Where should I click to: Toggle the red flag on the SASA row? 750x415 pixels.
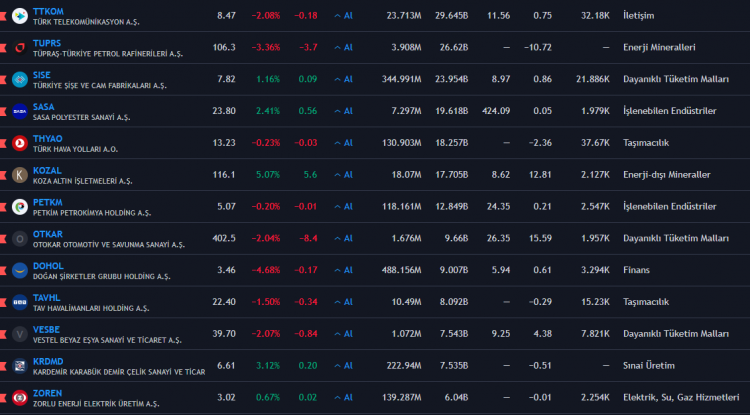[x=3, y=111]
